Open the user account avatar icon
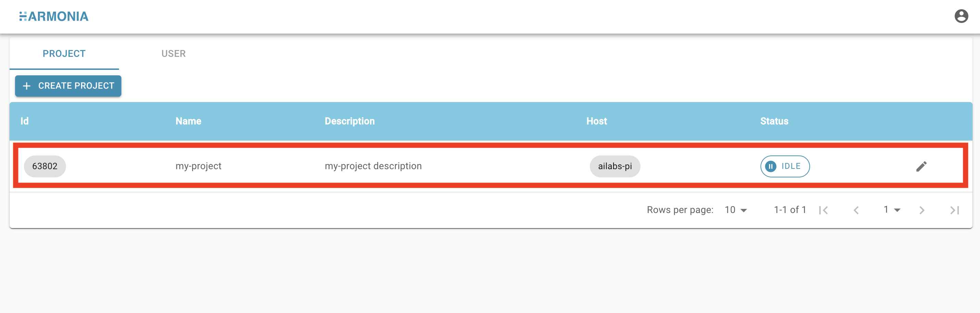The height and width of the screenshot is (313, 980). coord(961,16)
